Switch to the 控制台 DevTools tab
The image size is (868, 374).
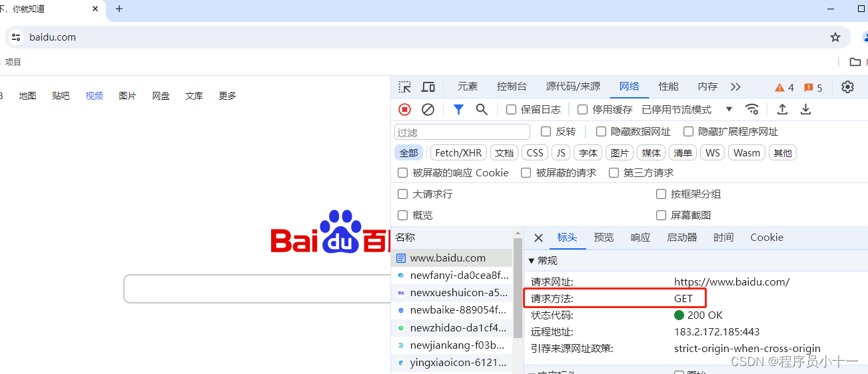coord(512,87)
